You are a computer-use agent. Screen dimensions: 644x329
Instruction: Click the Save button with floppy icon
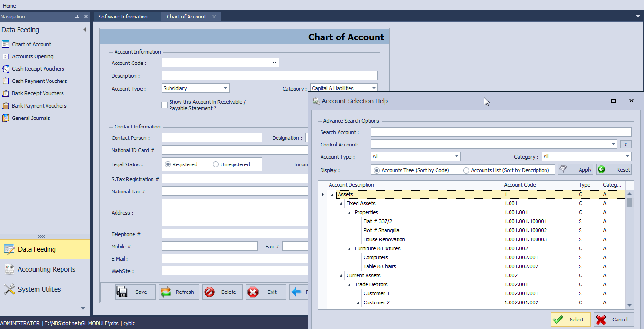tap(135, 292)
